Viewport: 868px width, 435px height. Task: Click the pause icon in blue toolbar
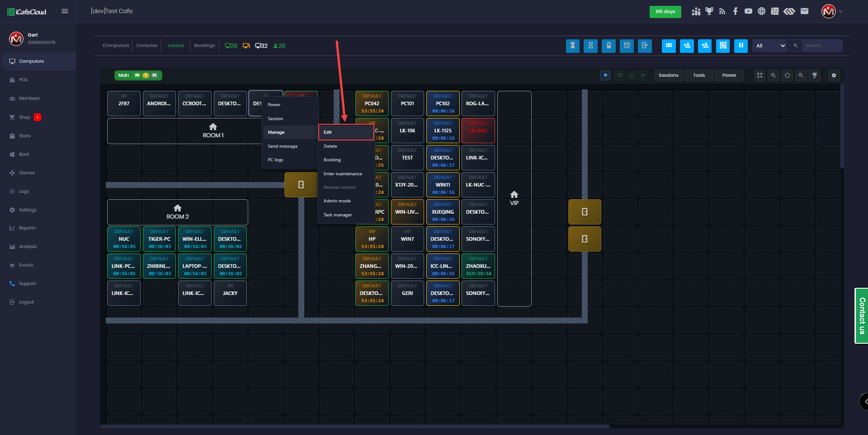741,46
